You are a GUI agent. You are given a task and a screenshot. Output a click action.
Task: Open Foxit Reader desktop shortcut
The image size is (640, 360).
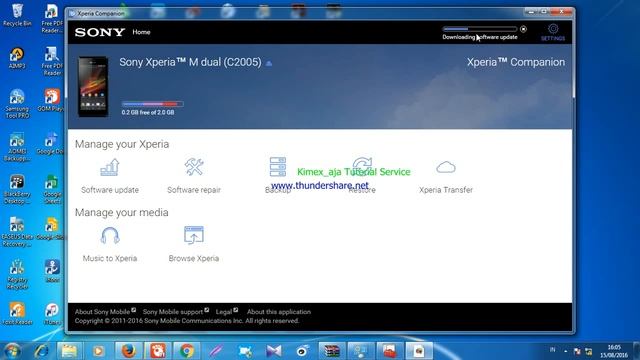tap(17, 314)
